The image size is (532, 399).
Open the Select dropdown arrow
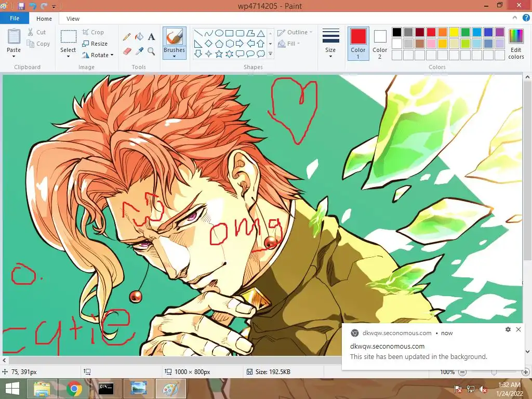(68, 56)
